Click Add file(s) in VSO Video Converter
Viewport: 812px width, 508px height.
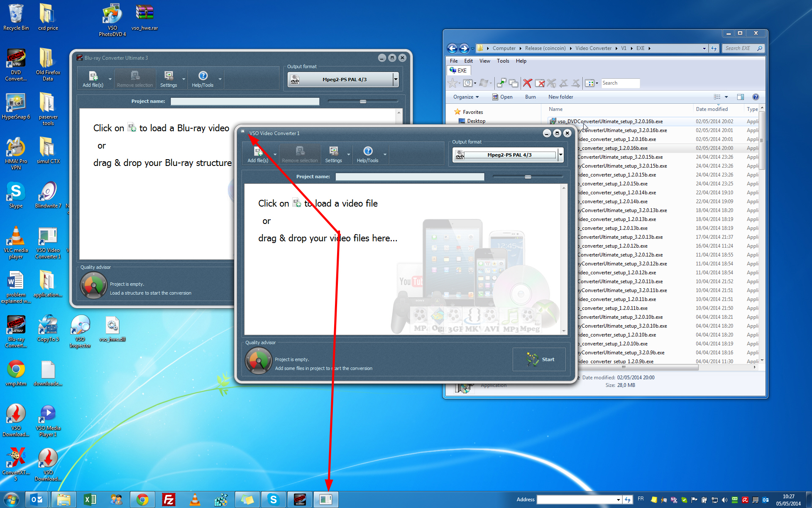tap(258, 155)
